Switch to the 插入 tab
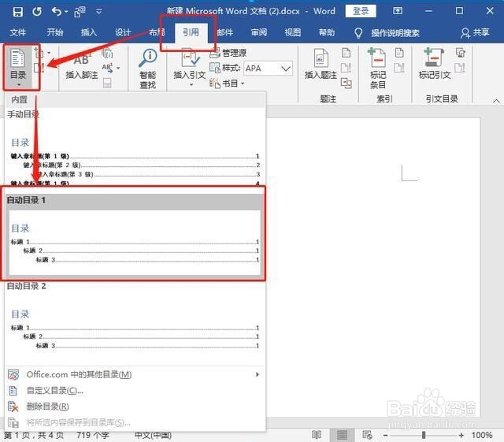Image resolution: width=504 pixels, height=442 pixels. coord(89,32)
